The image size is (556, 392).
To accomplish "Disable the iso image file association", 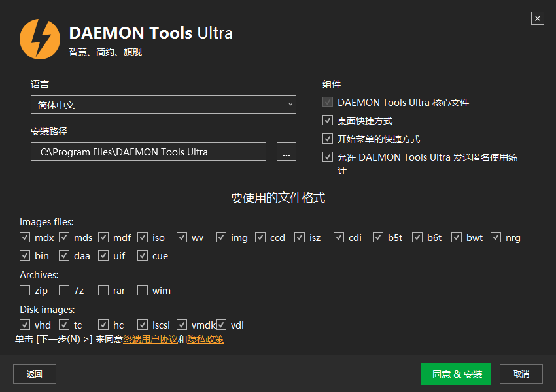I will point(143,237).
